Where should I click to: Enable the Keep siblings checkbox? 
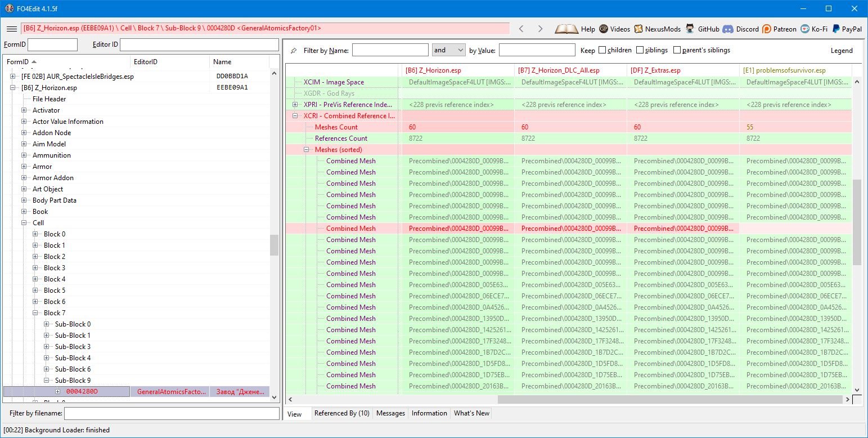click(x=640, y=50)
